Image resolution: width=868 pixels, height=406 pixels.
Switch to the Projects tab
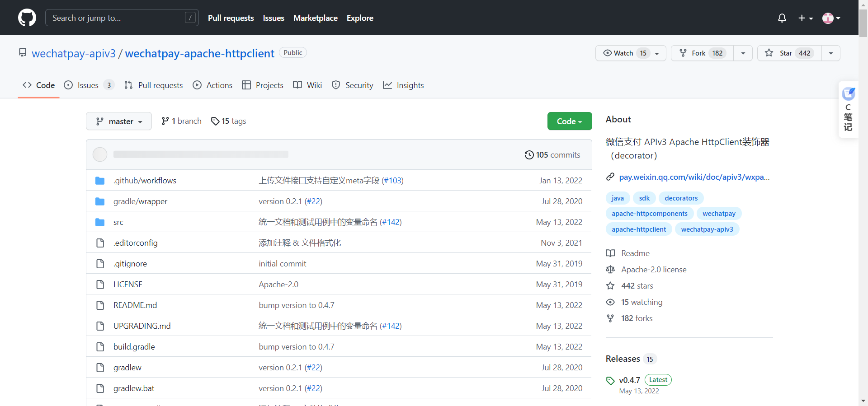[263, 85]
